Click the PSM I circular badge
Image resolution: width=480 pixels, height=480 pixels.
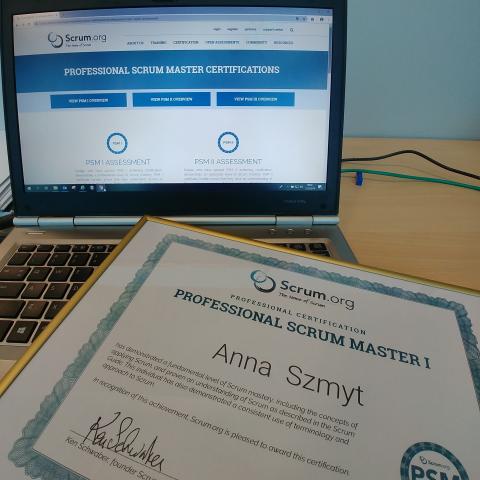pyautogui.click(x=117, y=143)
